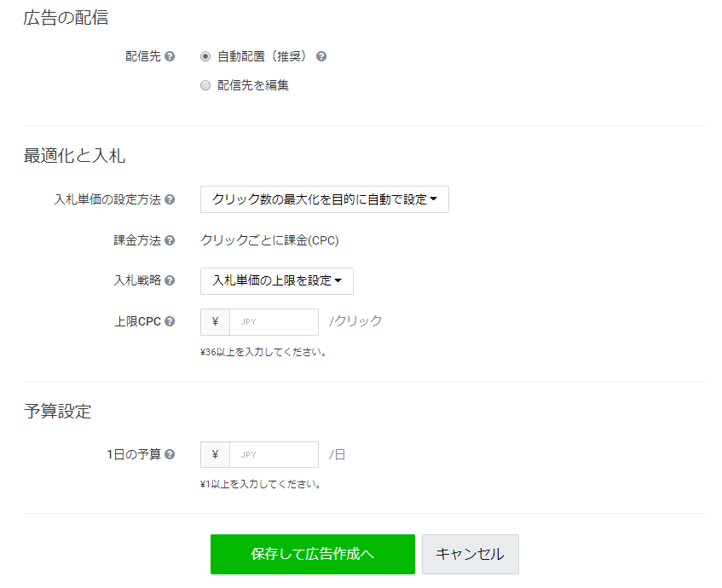Show help for 入札単価の設定方法
Image resolution: width=722 pixels, height=588 pixels.
point(170,199)
